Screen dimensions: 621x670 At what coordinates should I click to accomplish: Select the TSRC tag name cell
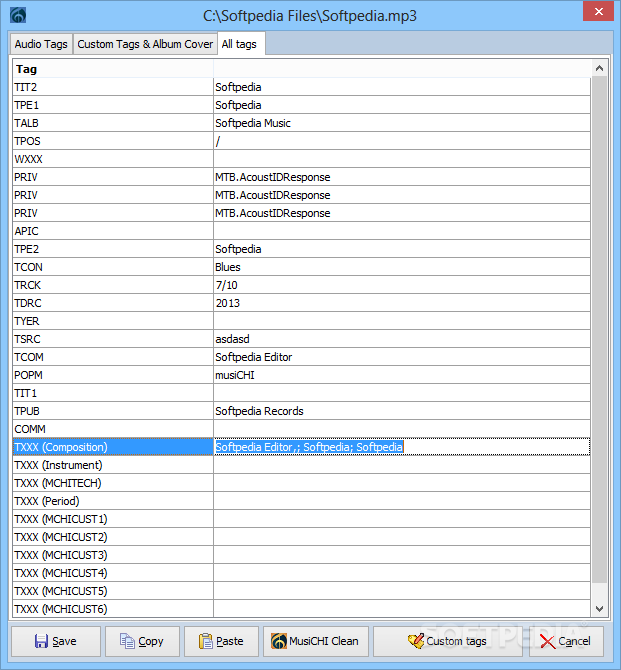[113, 339]
